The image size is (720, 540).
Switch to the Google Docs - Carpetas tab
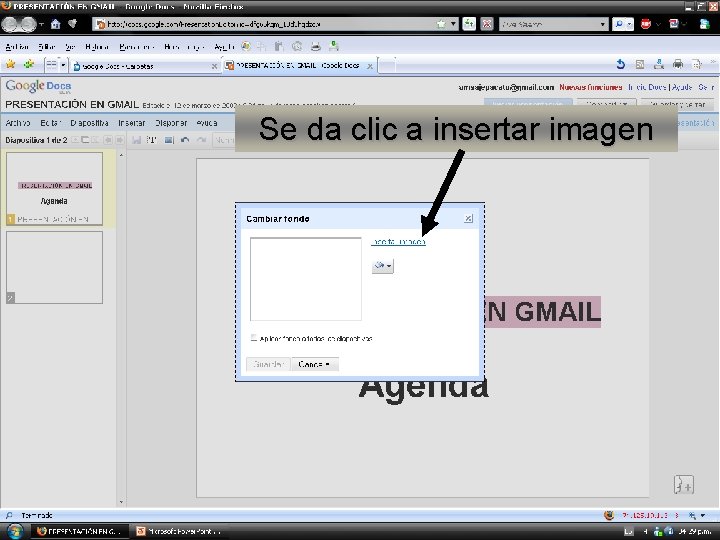coord(143,66)
